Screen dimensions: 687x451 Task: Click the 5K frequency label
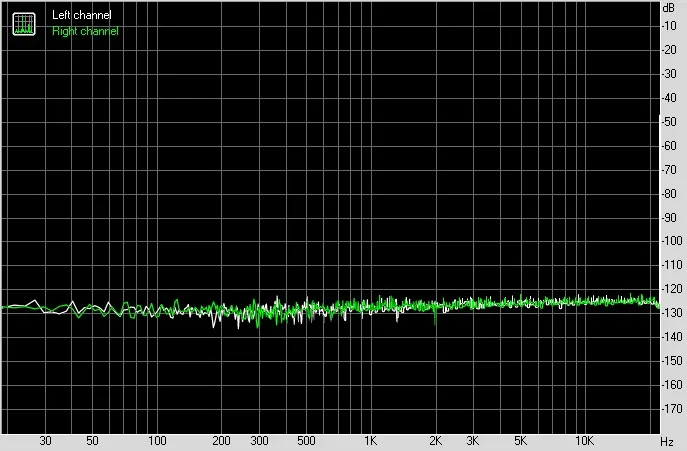click(x=521, y=441)
